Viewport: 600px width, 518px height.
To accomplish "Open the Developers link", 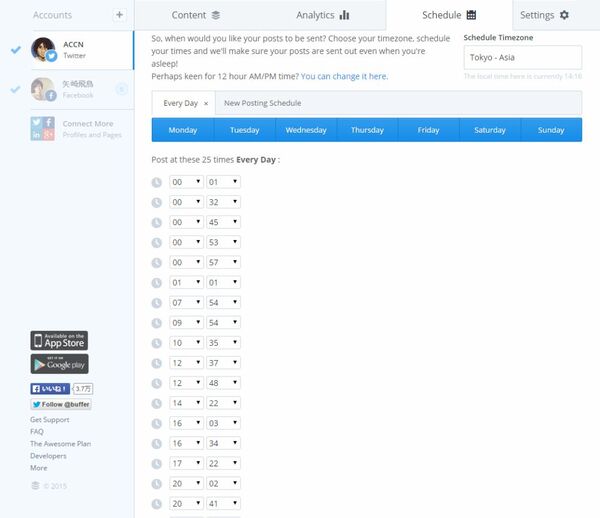I will pyautogui.click(x=48, y=456).
